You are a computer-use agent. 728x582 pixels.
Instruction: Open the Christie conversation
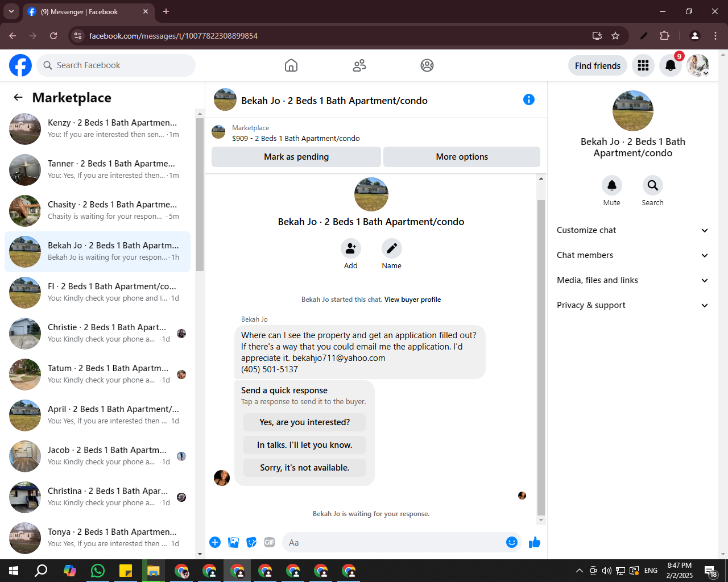(97, 334)
